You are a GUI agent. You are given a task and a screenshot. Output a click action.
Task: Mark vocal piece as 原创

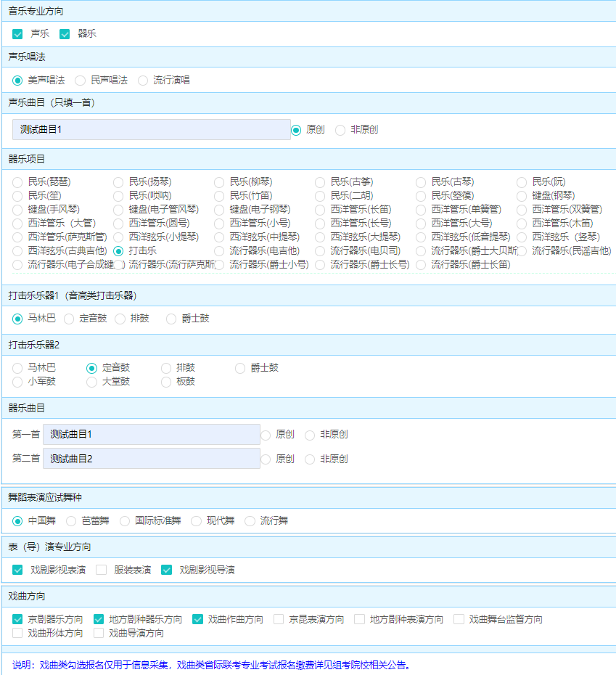[296, 130]
